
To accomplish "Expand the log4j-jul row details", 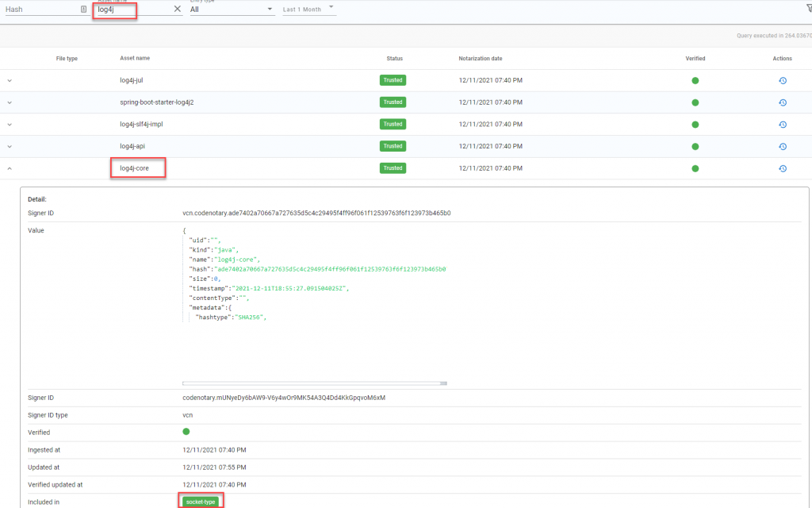I will pyautogui.click(x=10, y=80).
